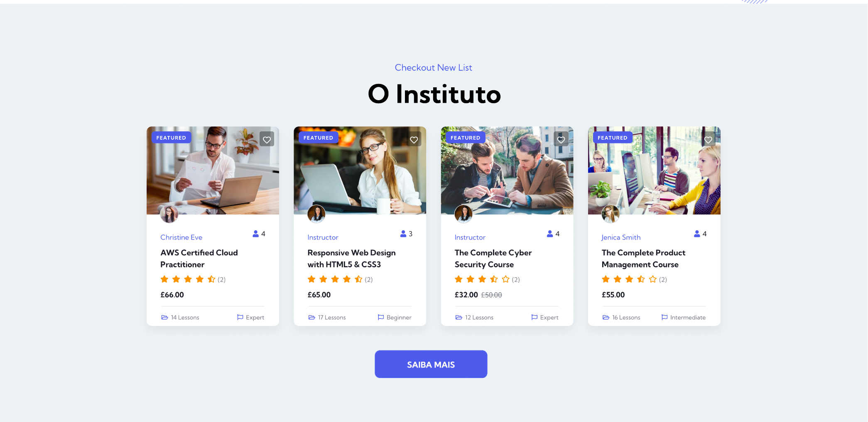Click the FEATURED badge on the AWS course

(171, 138)
